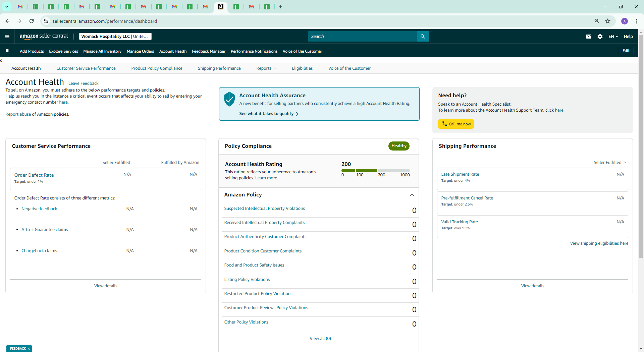Open the EN language dropdown
The height and width of the screenshot is (352, 644).
click(x=613, y=37)
